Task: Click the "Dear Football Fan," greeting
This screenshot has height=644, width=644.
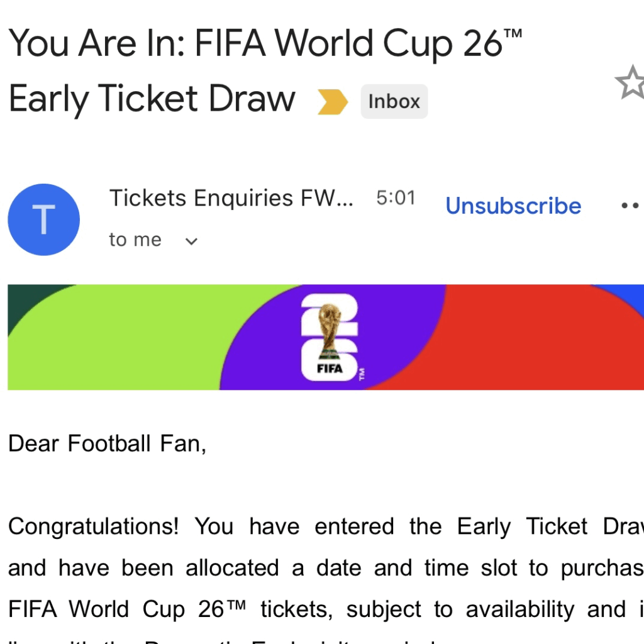Action: [107, 443]
